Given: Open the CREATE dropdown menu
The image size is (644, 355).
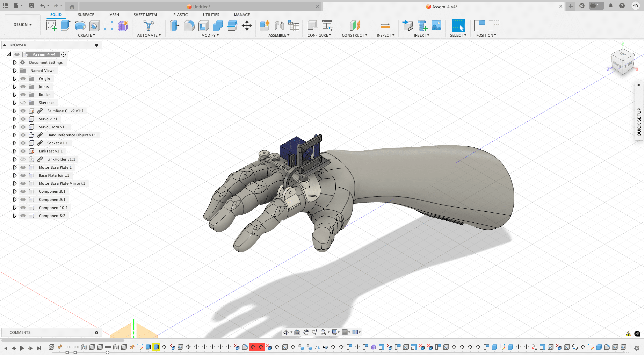Looking at the screenshot, I should click(86, 35).
